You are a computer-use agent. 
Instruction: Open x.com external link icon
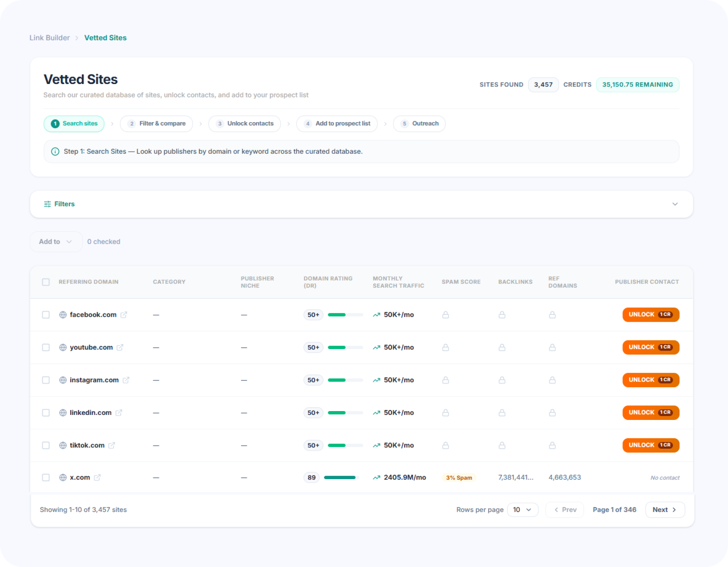(97, 477)
